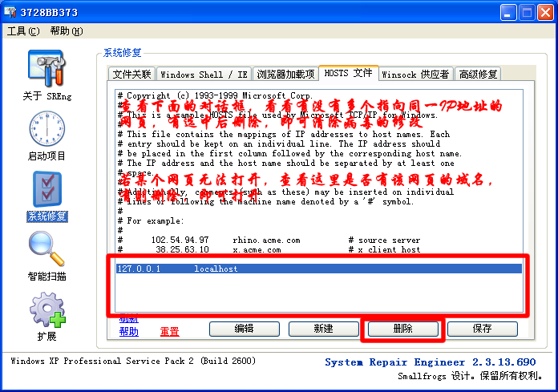The image size is (558, 392).
Task: Click the 删除 button
Action: point(402,329)
